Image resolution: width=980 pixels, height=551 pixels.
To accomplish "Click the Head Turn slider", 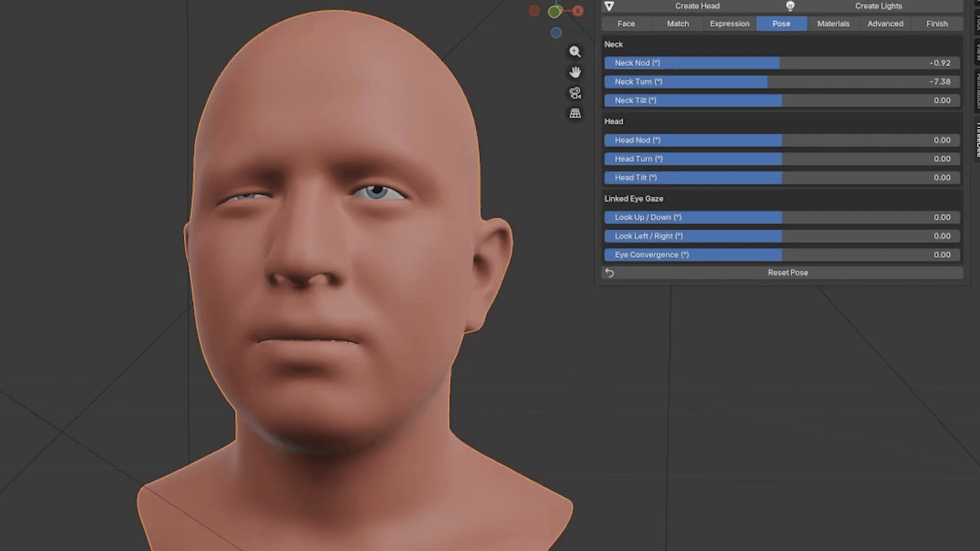I will pos(782,159).
